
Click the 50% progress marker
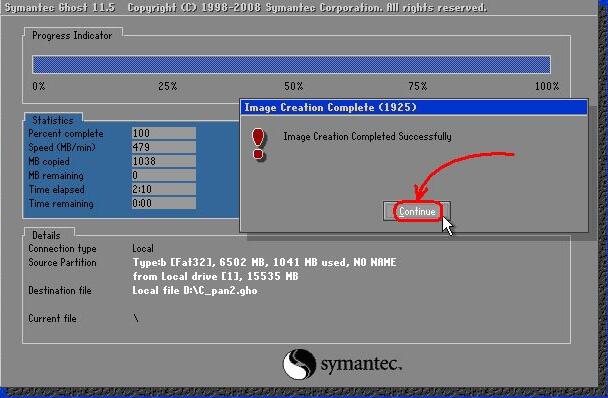(294, 86)
